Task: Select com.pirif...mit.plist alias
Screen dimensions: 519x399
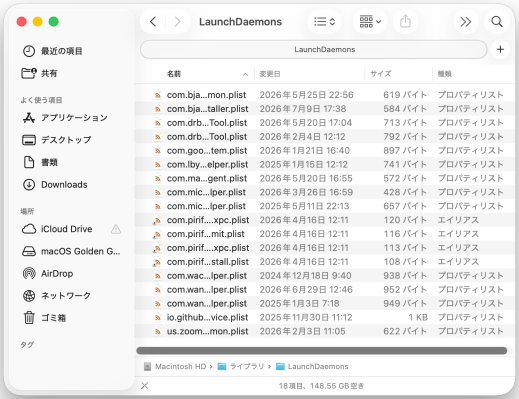Action: coord(325,234)
